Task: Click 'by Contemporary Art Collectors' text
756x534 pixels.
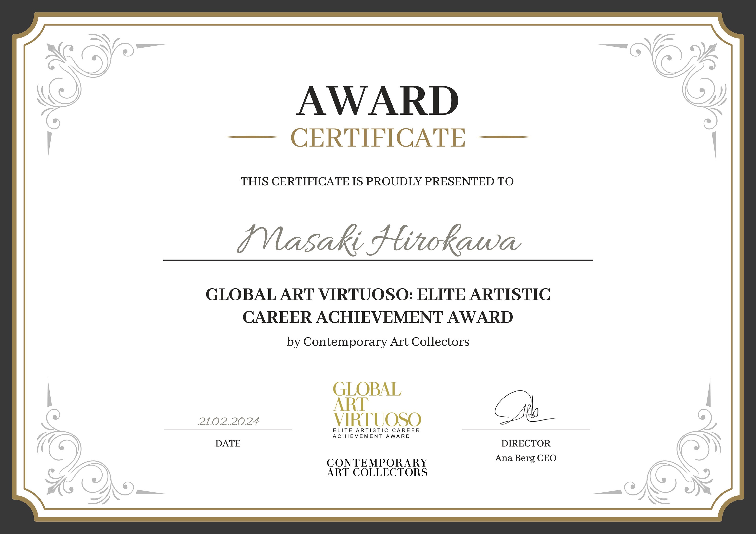Action: (378, 341)
